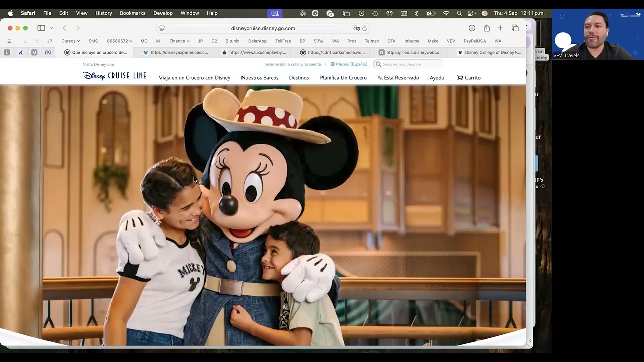Open the Ya Está Reservado menu

[398, 78]
